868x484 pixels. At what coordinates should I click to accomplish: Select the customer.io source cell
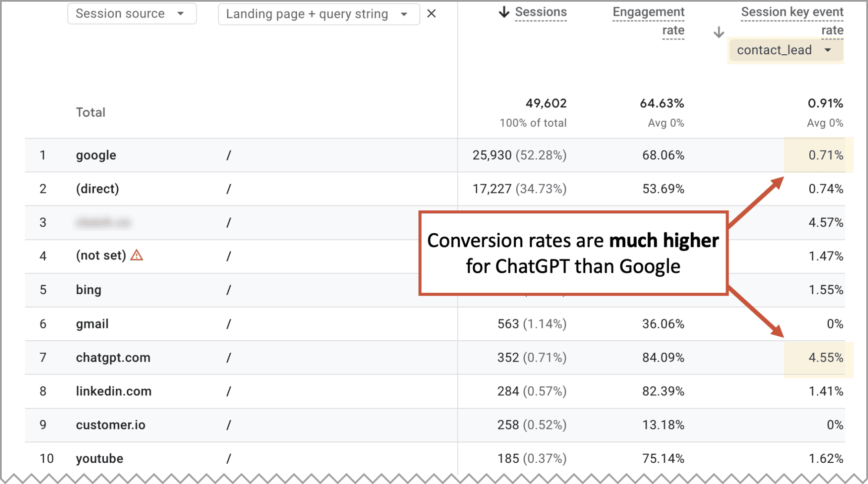tap(111, 425)
